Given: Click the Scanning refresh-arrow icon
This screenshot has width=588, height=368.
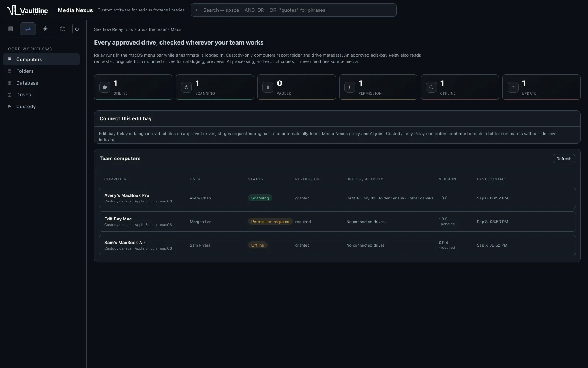Looking at the screenshot, I should point(186,87).
